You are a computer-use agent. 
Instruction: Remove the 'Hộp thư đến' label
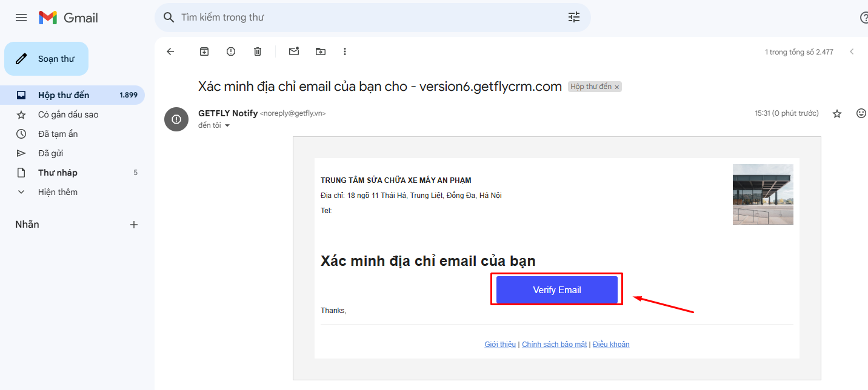[x=617, y=87]
